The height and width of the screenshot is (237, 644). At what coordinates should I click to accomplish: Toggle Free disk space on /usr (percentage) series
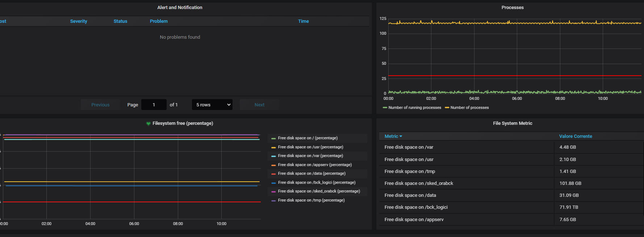[310, 147]
